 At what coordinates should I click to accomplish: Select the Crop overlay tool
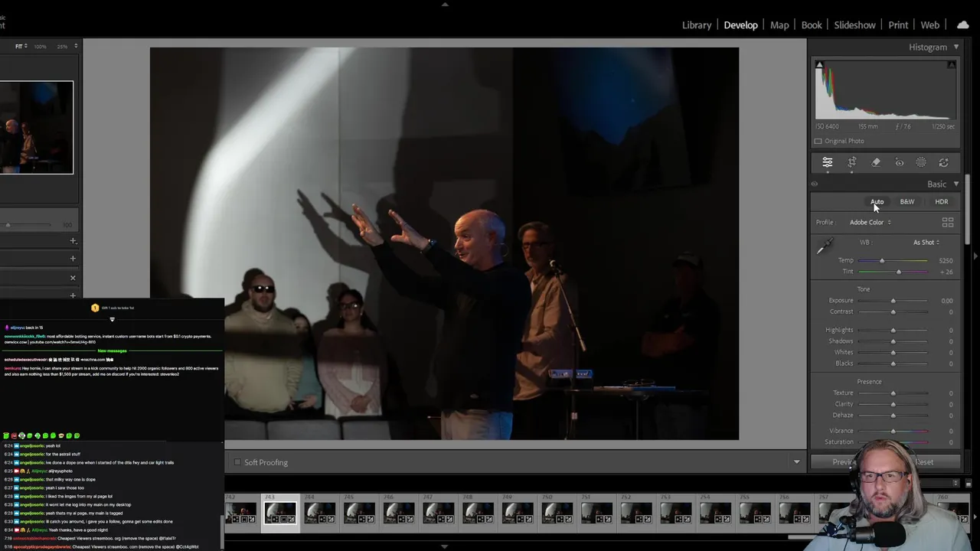point(852,162)
